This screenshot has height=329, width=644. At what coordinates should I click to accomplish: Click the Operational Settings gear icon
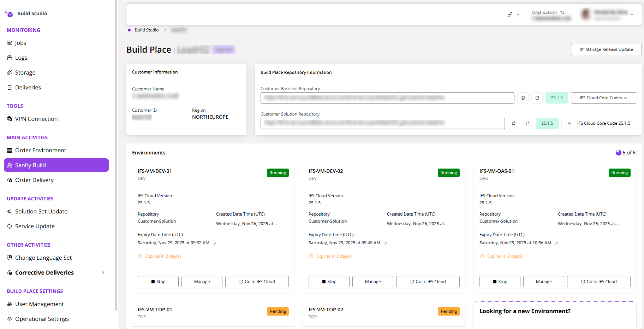point(10,319)
